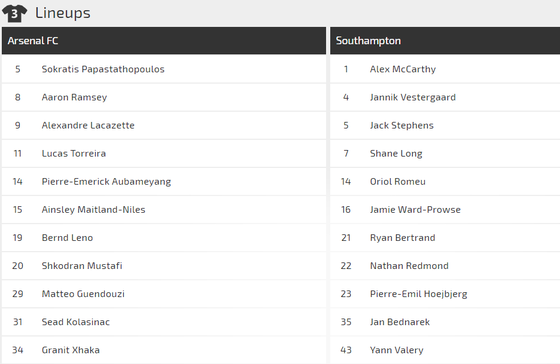Click Matteo Guendouzi's name
This screenshot has height=364, width=560.
(x=83, y=294)
